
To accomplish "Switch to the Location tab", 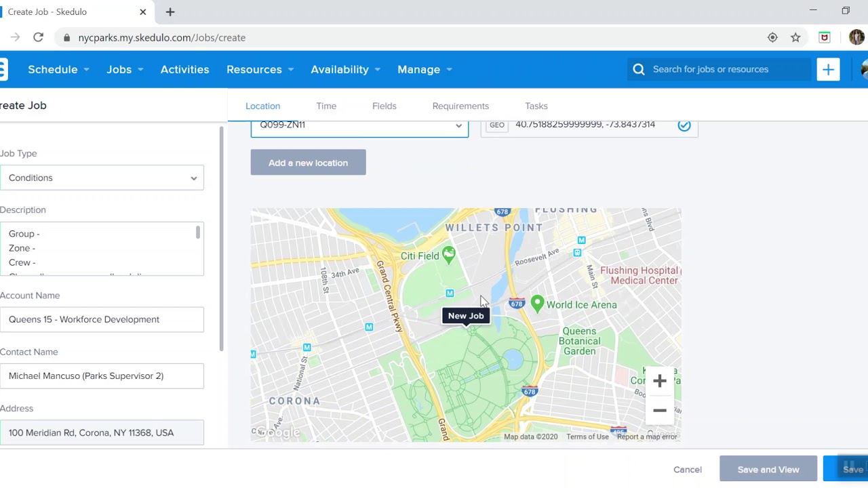I will pos(262,106).
